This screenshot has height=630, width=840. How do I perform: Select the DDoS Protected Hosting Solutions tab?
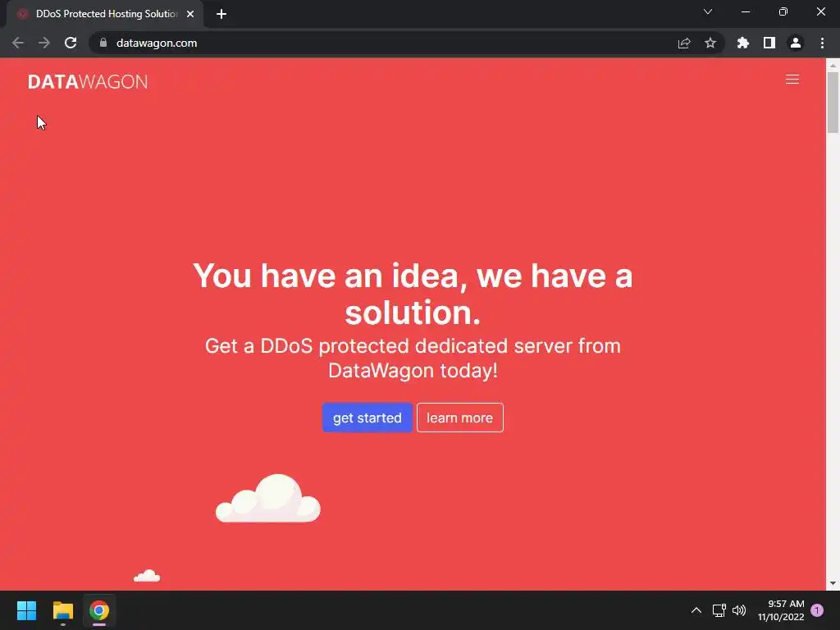(105, 14)
